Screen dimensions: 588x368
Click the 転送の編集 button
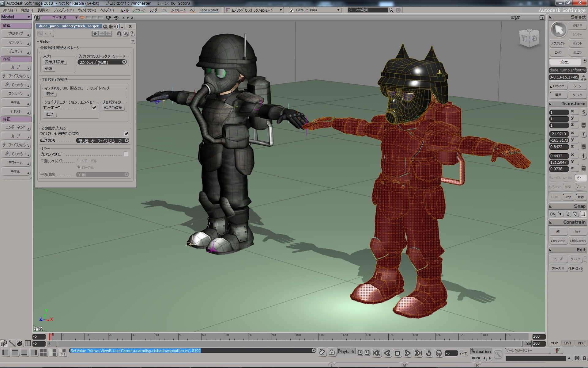(x=113, y=108)
